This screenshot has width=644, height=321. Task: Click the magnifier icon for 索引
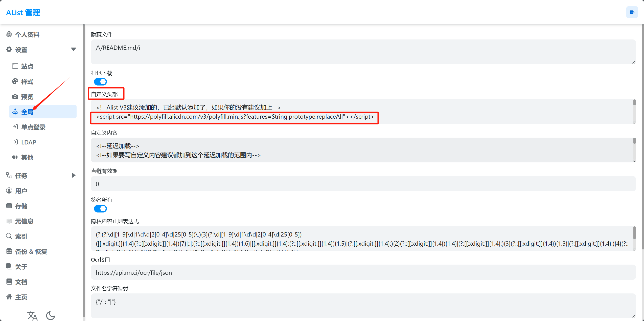9,236
